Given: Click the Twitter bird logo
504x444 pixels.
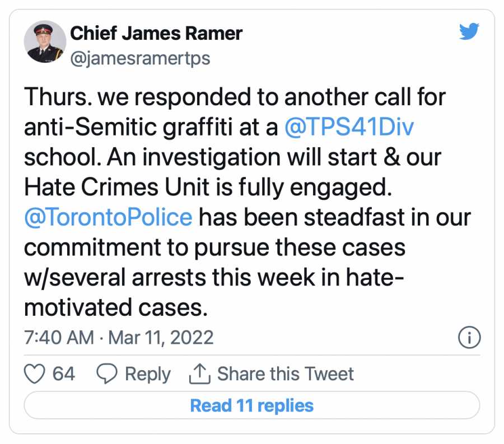Looking at the screenshot, I should [469, 32].
